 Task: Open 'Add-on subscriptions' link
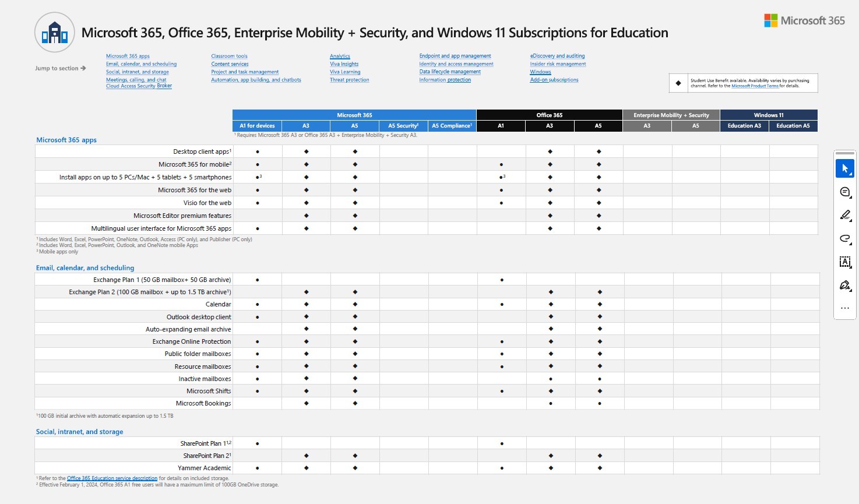pyautogui.click(x=554, y=80)
